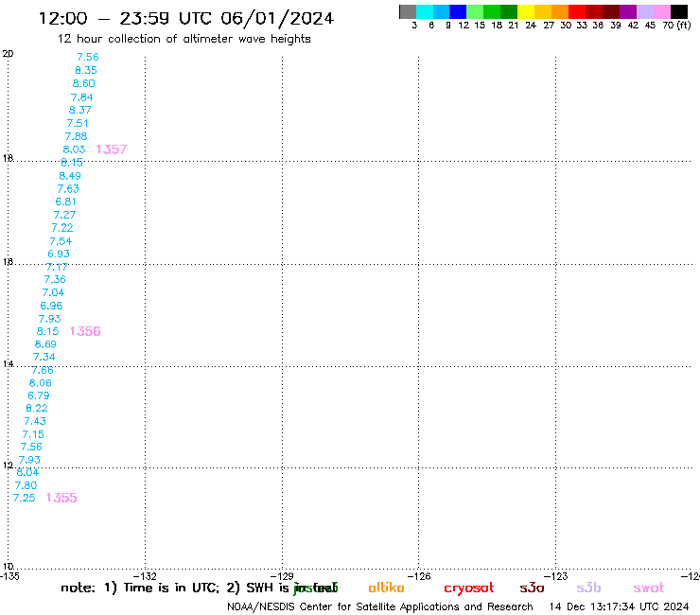The width and height of the screenshot is (700, 615).
Task: Choose the orange swatch in the color scale
Action: tap(560, 11)
